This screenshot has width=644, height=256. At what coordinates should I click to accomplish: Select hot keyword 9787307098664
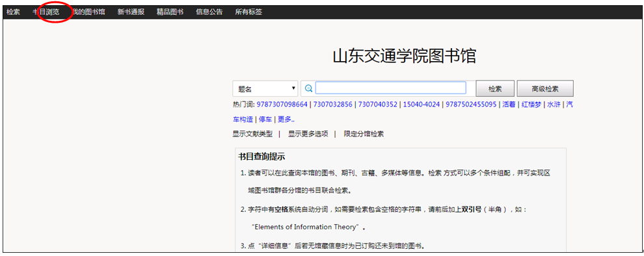pyautogui.click(x=282, y=104)
